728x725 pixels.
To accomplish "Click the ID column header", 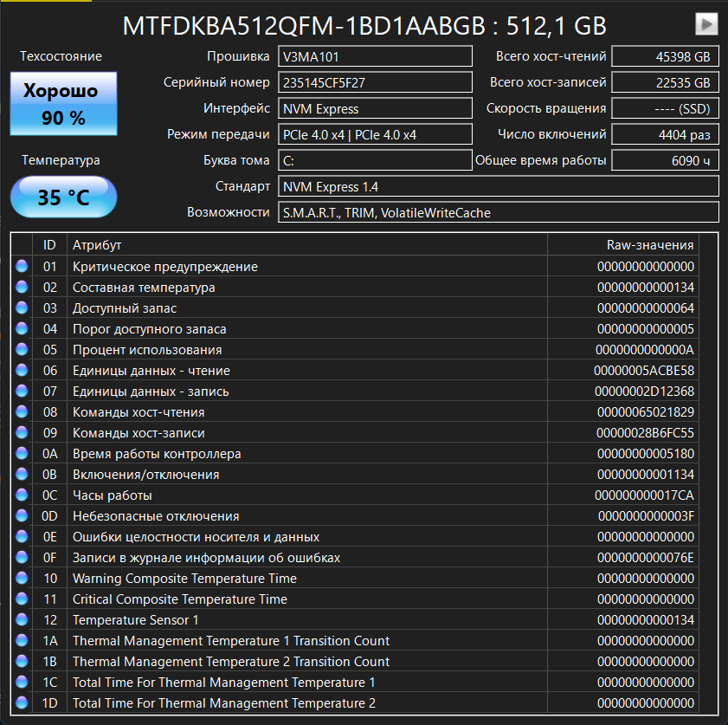I will click(49, 245).
